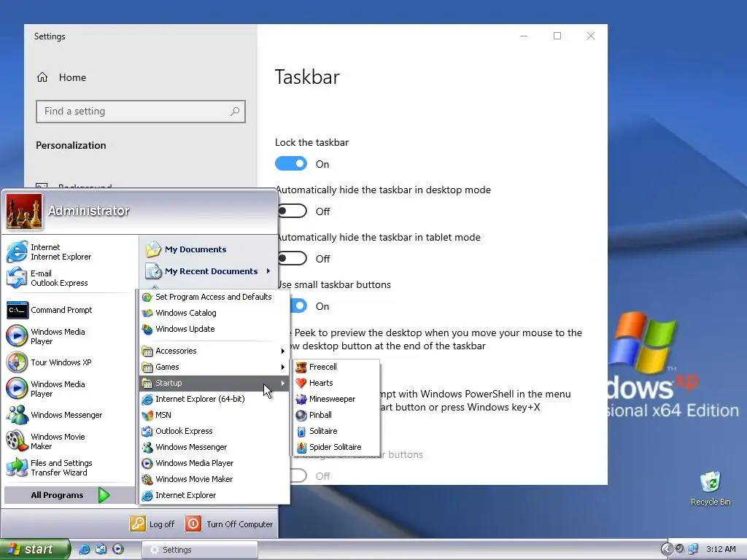
Task: Open second Windows Media Player entry in start list
Action: click(69, 389)
